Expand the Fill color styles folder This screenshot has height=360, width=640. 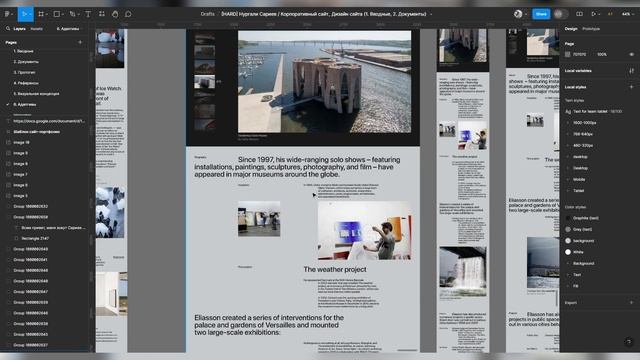(568, 286)
